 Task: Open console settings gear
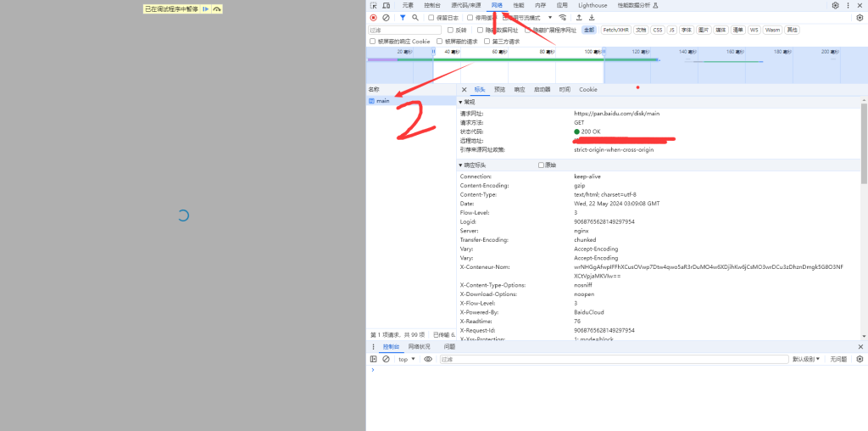(860, 359)
